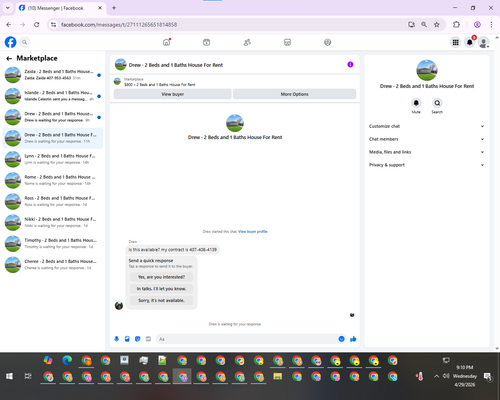The height and width of the screenshot is (400, 500).
Task: Show hidden system tray icons
Action: (x=436, y=376)
